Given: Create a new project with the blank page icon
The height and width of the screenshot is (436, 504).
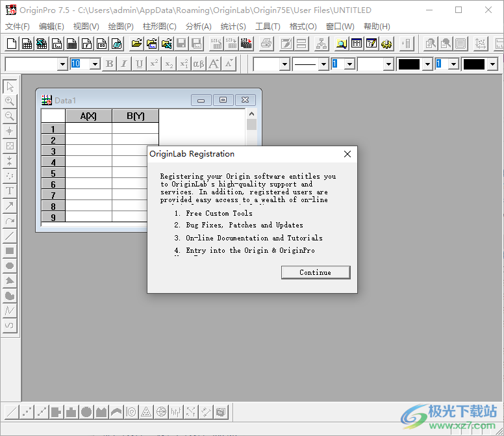Looking at the screenshot, I should [x=12, y=44].
